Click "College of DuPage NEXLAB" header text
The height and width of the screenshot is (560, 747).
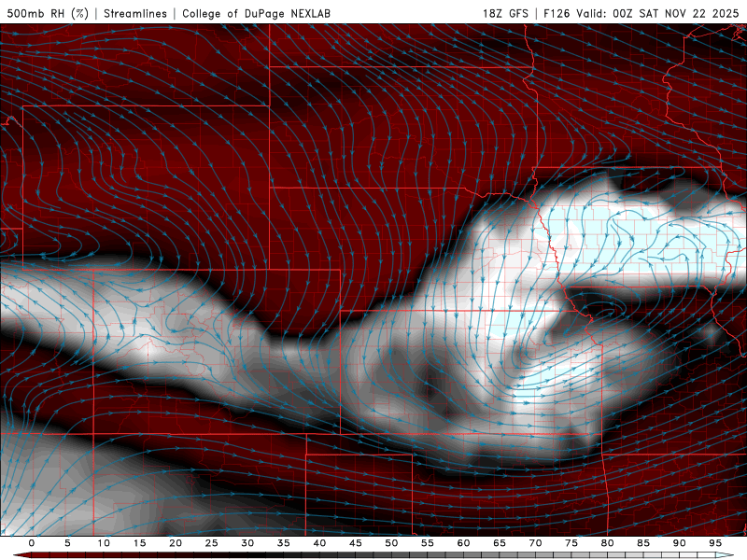256,13
